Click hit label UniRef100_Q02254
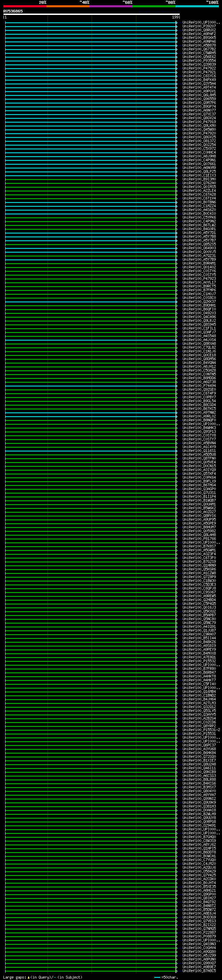The image size is (222, 980). (x=199, y=145)
